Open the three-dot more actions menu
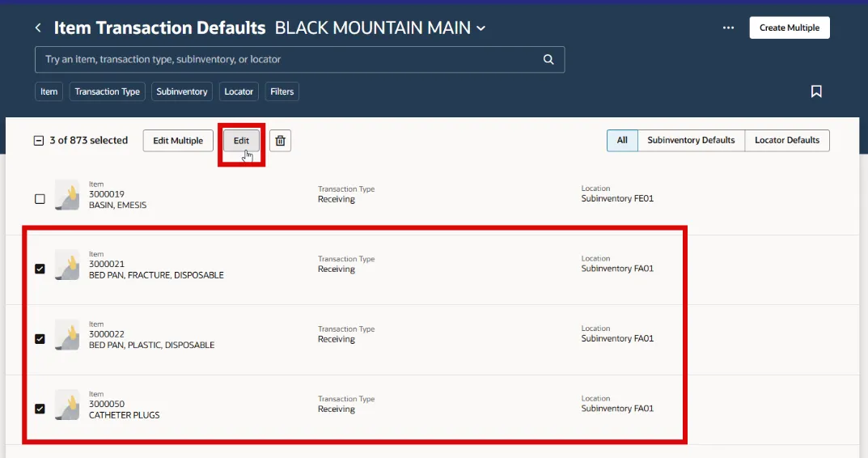The width and height of the screenshot is (868, 458). [728, 28]
